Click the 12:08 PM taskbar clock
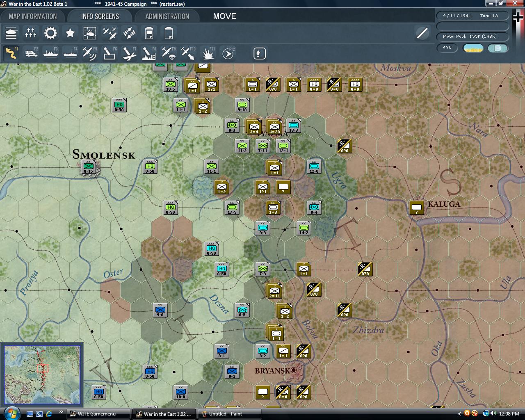This screenshot has width=525, height=420. 510,414
